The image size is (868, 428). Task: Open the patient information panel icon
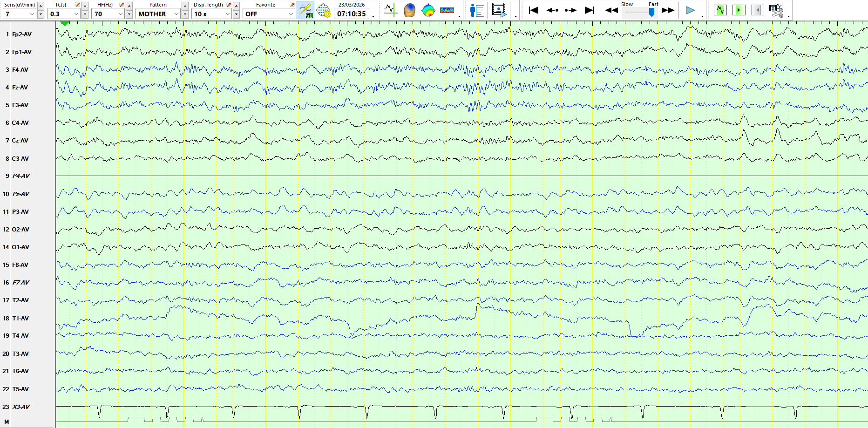pos(477,10)
